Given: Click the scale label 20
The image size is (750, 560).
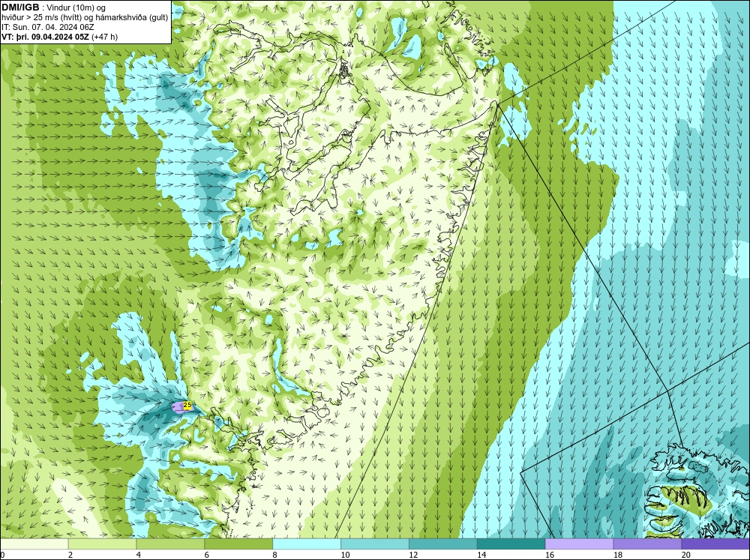Looking at the screenshot, I should tap(686, 555).
